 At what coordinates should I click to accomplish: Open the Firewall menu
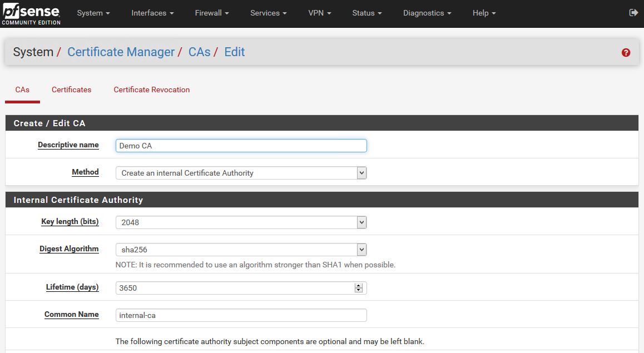point(211,13)
